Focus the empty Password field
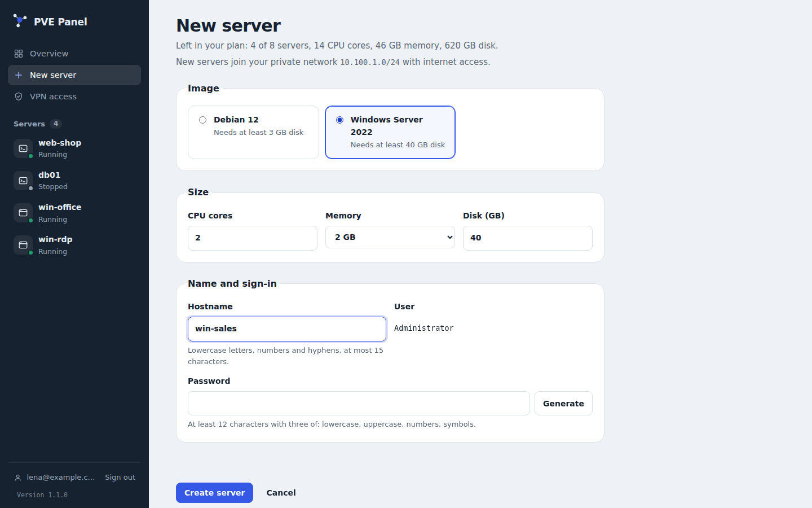812x508 pixels. pyautogui.click(x=359, y=404)
